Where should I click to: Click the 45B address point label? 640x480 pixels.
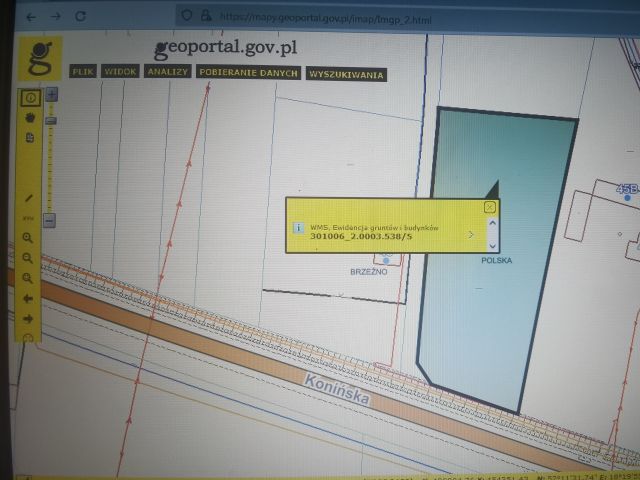627,189
